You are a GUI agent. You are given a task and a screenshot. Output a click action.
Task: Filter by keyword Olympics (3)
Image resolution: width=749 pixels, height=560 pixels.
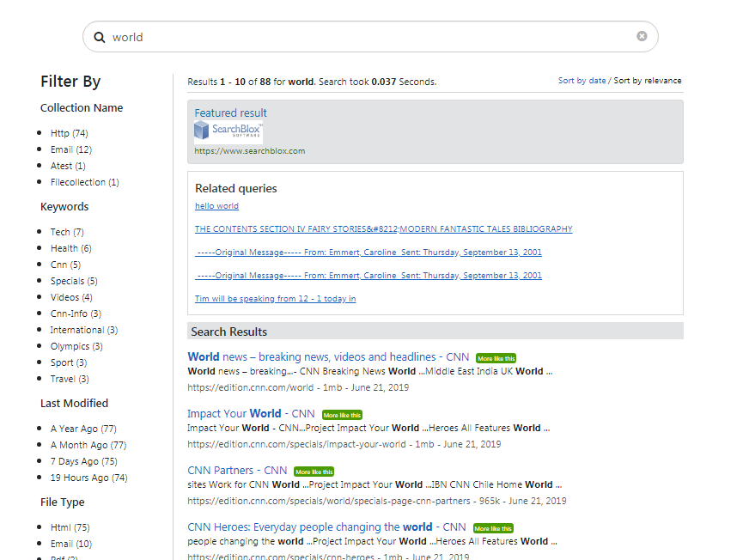(x=76, y=346)
